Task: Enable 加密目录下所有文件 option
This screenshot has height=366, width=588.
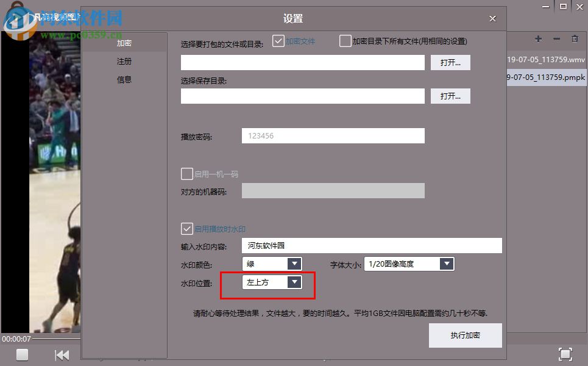Action: tap(345, 41)
